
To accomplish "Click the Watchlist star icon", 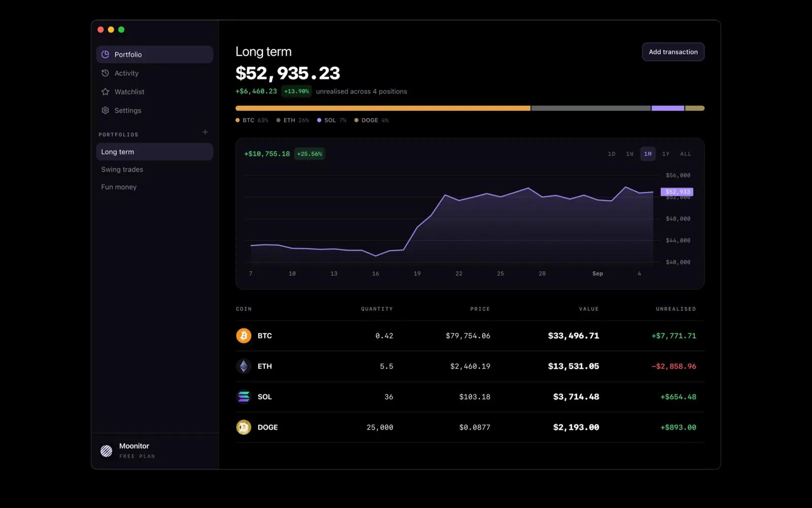I will point(105,92).
